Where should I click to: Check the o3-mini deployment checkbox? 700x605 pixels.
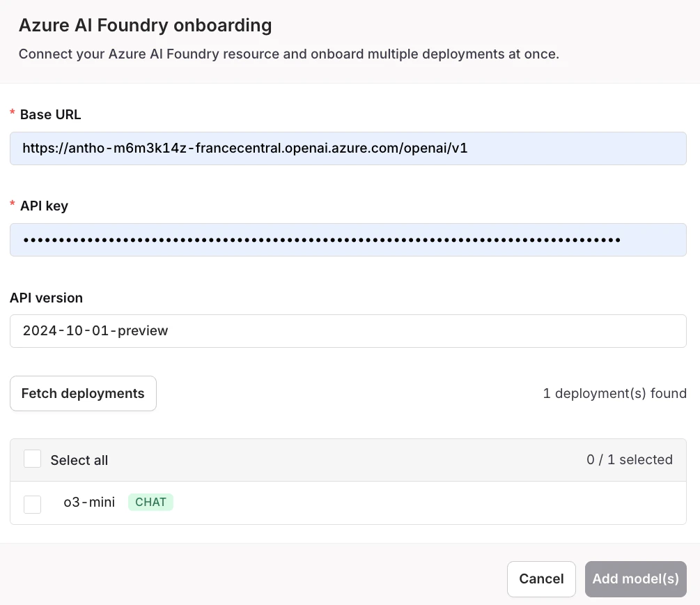32,505
